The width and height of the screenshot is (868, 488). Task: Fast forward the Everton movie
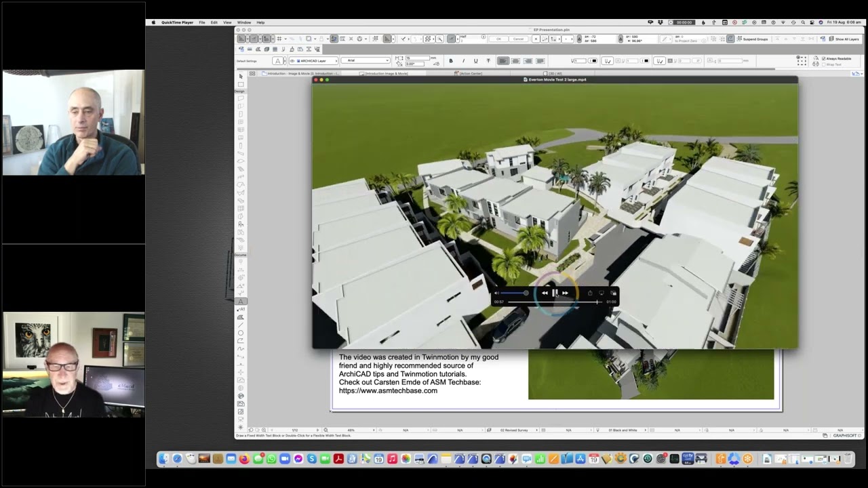pyautogui.click(x=565, y=293)
